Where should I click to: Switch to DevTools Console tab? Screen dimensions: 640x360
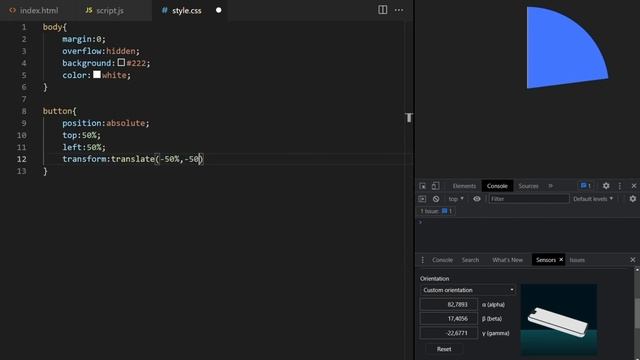pyautogui.click(x=497, y=186)
